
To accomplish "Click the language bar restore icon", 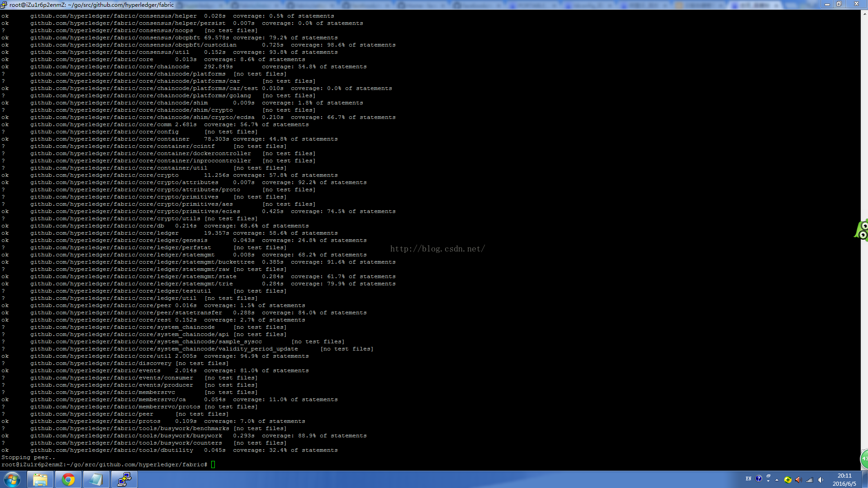I will click(x=768, y=476).
